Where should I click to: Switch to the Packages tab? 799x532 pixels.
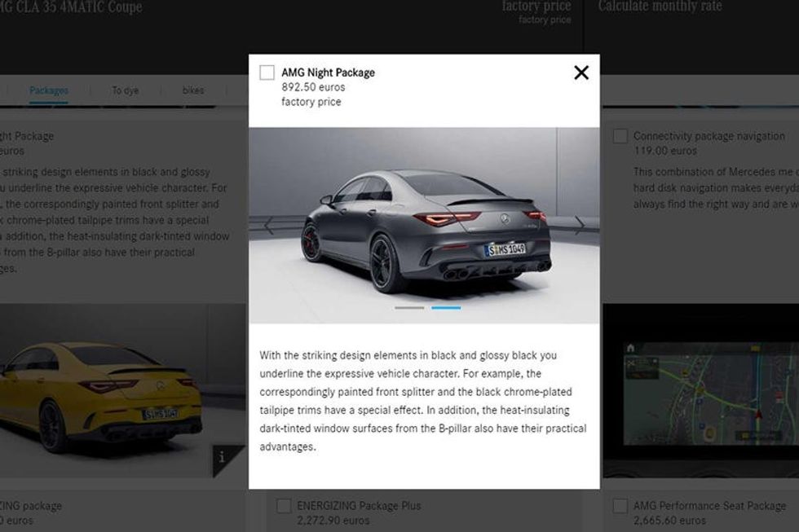point(49,90)
